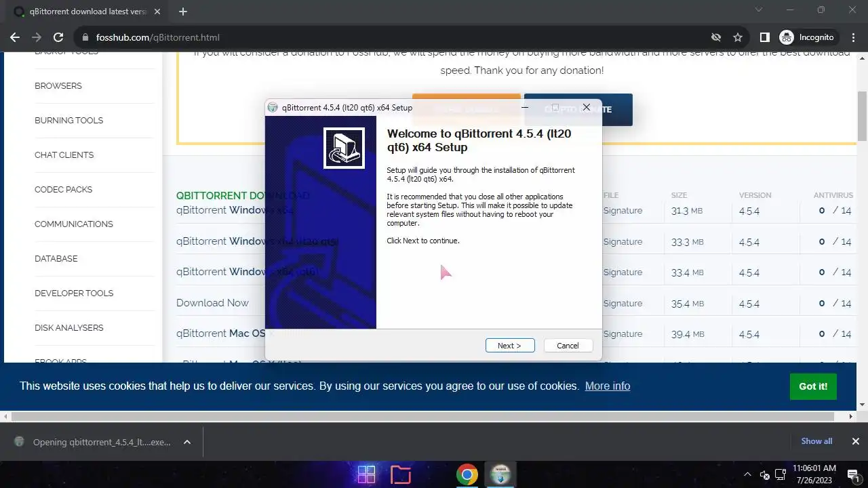Switch to the qBittorrent installer taskbar icon
Image resolution: width=868 pixels, height=488 pixels.
tap(500, 474)
